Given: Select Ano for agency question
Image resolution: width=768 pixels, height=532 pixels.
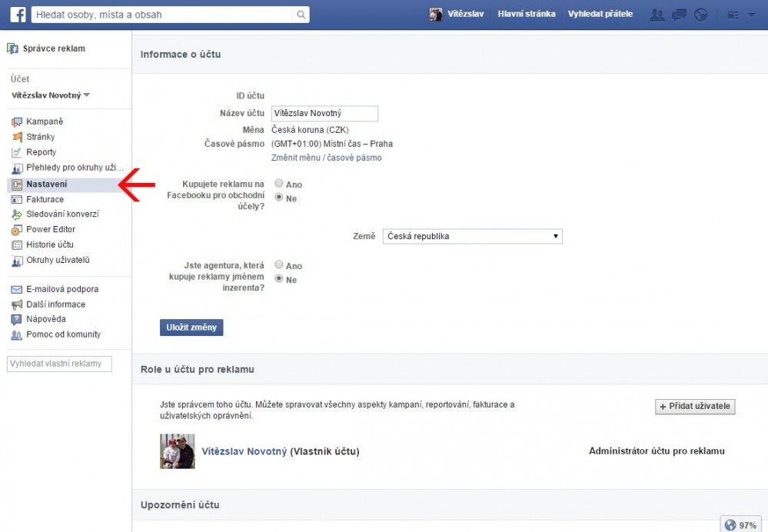Looking at the screenshot, I should (279, 265).
